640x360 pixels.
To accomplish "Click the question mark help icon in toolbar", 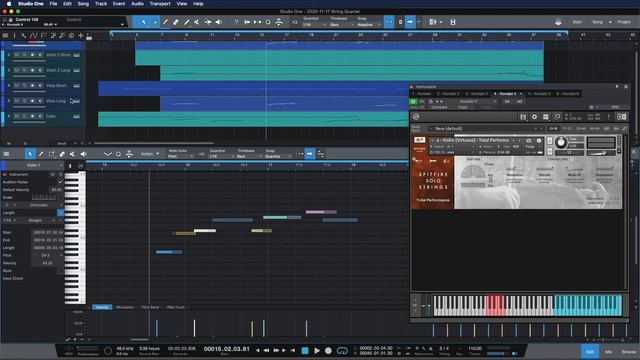I will pyautogui.click(x=236, y=22).
